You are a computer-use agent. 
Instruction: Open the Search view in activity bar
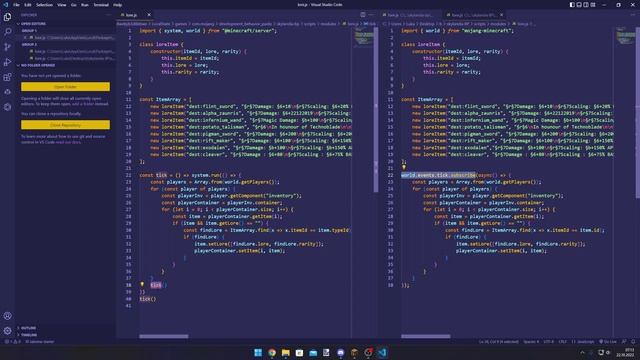click(7, 32)
